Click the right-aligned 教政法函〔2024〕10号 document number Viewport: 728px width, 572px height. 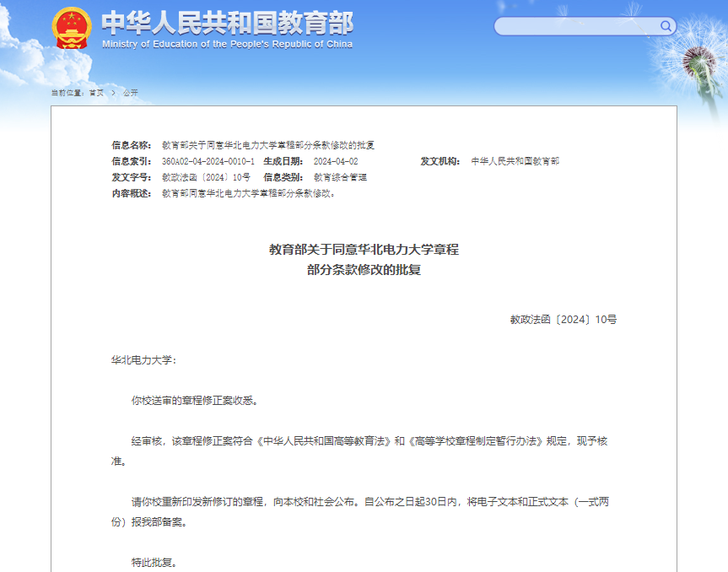pos(563,320)
